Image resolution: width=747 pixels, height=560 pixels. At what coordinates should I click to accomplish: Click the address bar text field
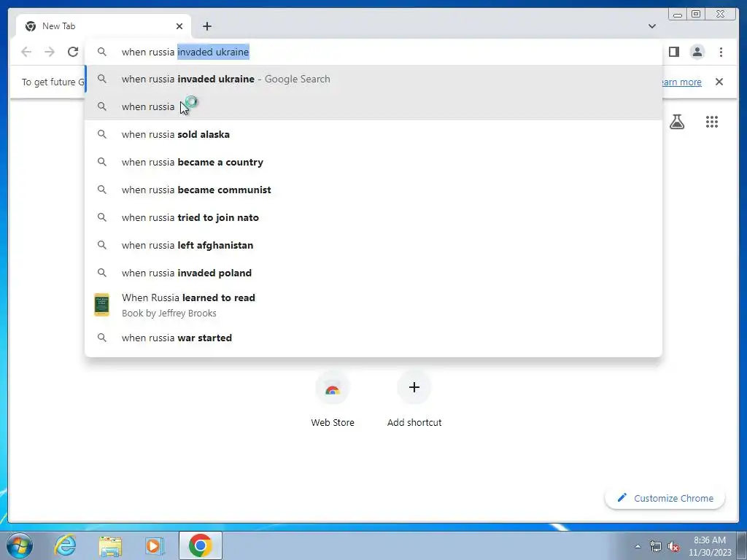(373, 52)
